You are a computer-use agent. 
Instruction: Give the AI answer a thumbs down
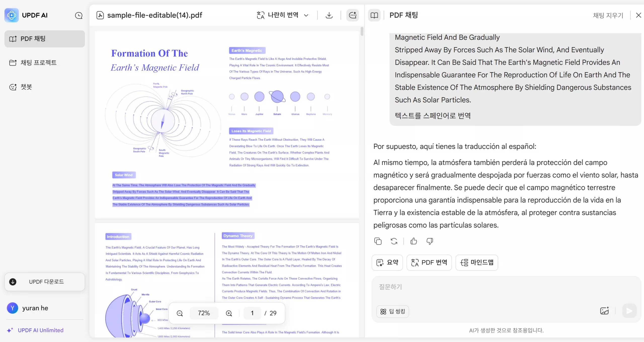430,241
